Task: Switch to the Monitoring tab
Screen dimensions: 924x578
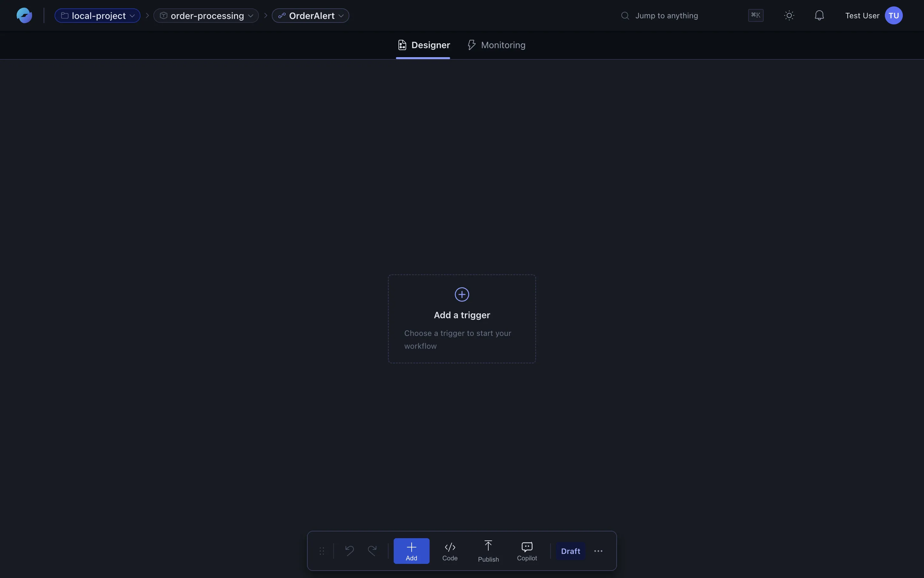Action: tap(496, 45)
